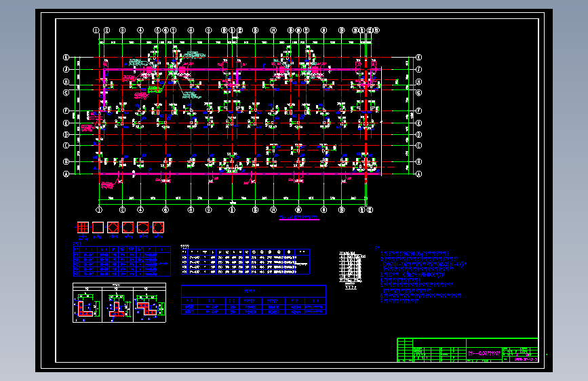Viewport: 588px width, 381px height.
Task: Select the magenta drawing title in the title block
Action: click(484, 353)
